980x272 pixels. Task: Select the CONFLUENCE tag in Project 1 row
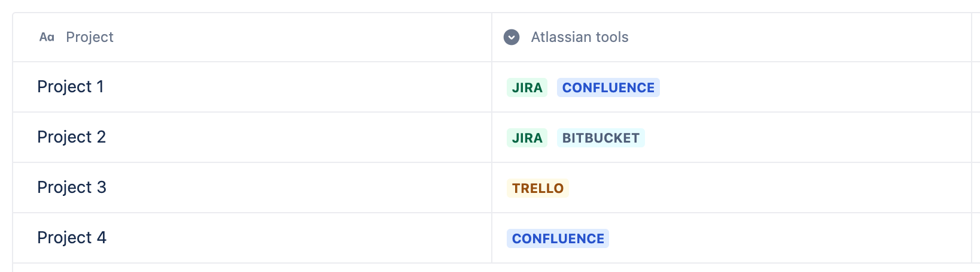(x=608, y=87)
